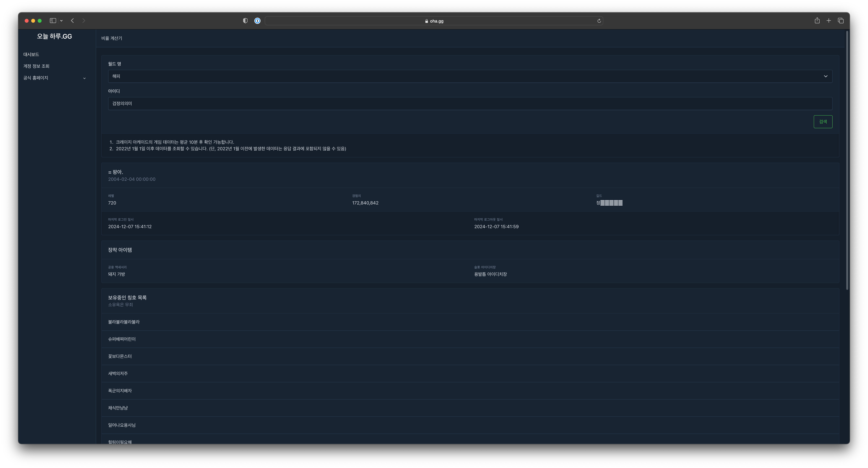Click the 1Password extension icon

(257, 21)
